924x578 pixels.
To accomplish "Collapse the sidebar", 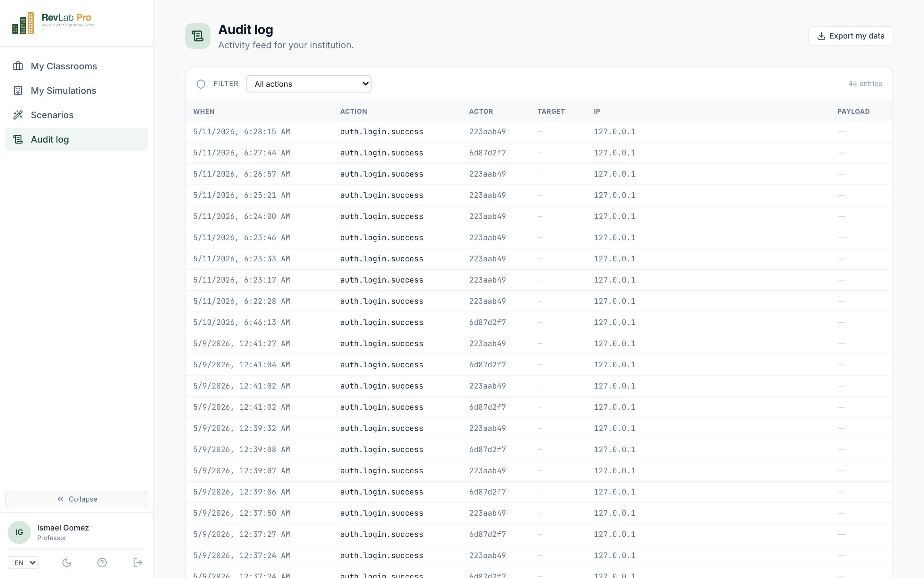I will (x=76, y=499).
